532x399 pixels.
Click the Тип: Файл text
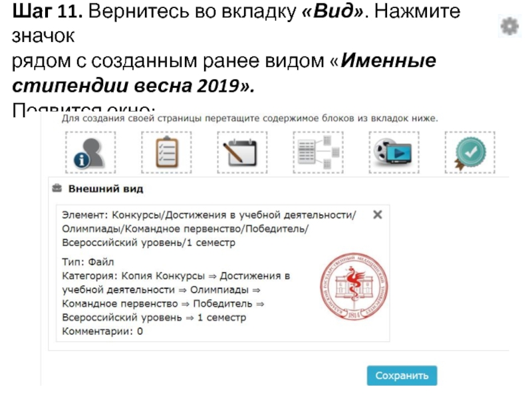[x=88, y=262]
